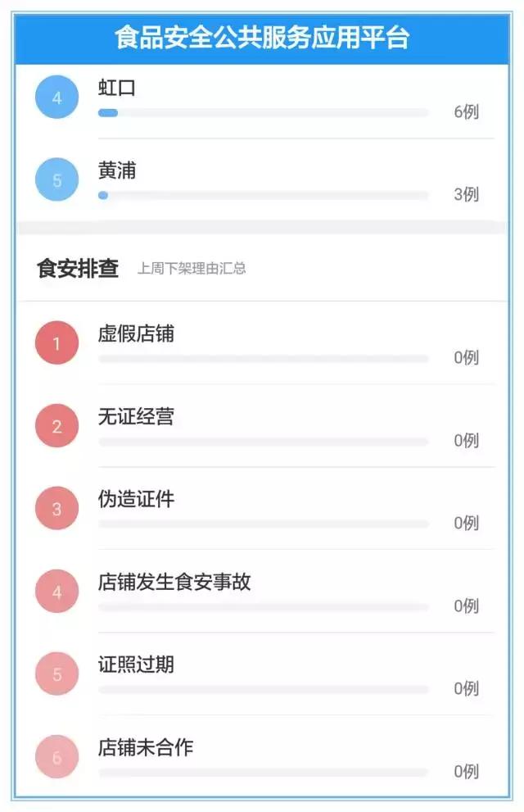Click the red rank 2 circle for 无证经营

tap(56, 426)
